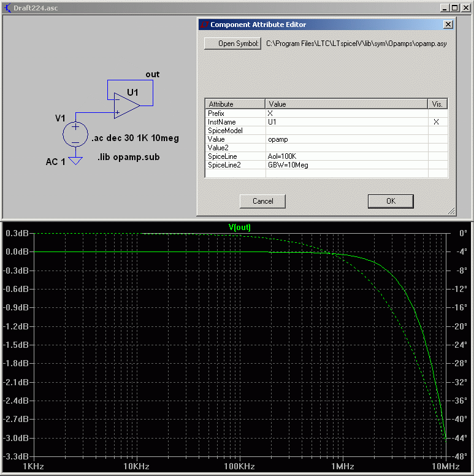Click the empty SpiceModel value cell
Screen dimensions: 474x476
(x=347, y=131)
